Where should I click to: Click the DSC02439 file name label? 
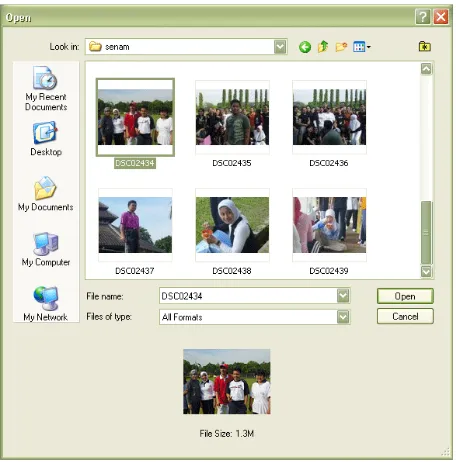[x=329, y=271]
